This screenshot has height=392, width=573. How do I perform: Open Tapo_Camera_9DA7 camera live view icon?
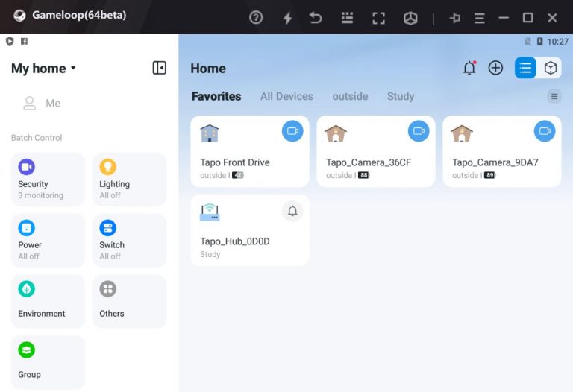[x=545, y=131]
